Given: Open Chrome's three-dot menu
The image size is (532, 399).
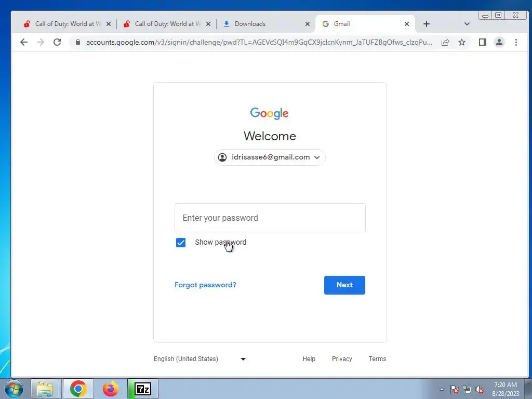Looking at the screenshot, I should (x=516, y=42).
